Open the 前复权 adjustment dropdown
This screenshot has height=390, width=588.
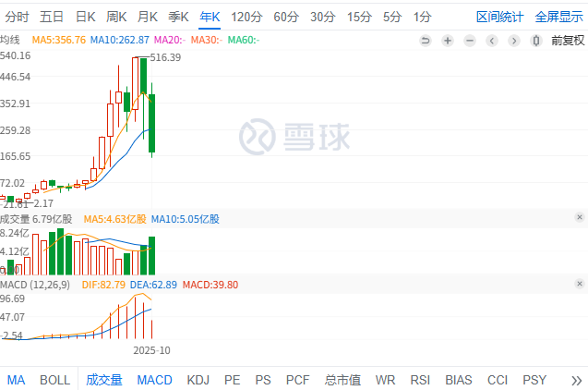click(x=568, y=40)
